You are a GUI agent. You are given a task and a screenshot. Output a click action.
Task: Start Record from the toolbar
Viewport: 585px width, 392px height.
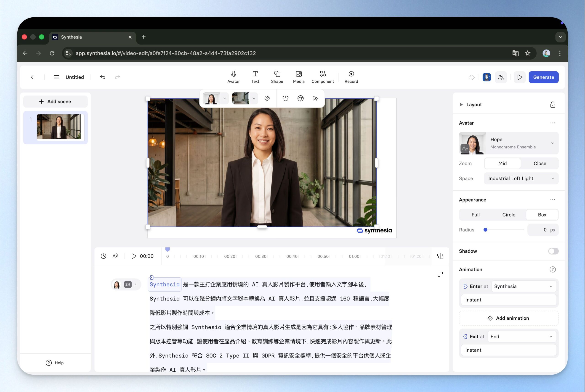point(351,77)
